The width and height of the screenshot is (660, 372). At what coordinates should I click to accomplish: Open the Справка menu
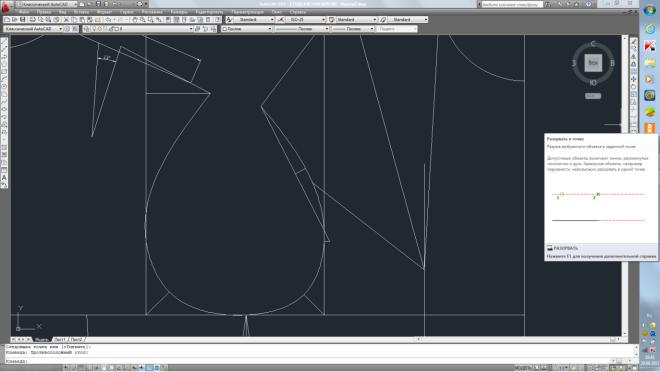point(298,12)
